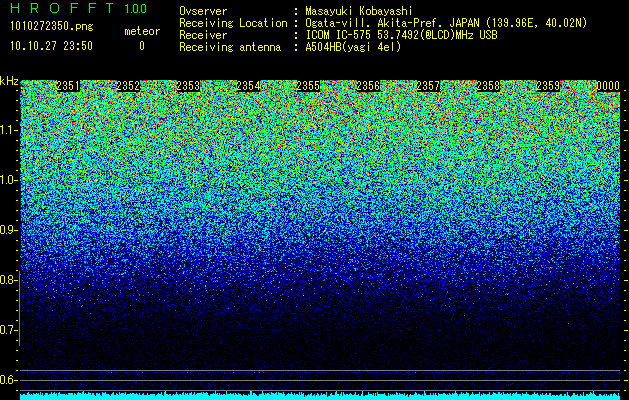Viewport: 629px width, 400px height.
Task: Click the meteor count value 0
Action: [x=142, y=46]
